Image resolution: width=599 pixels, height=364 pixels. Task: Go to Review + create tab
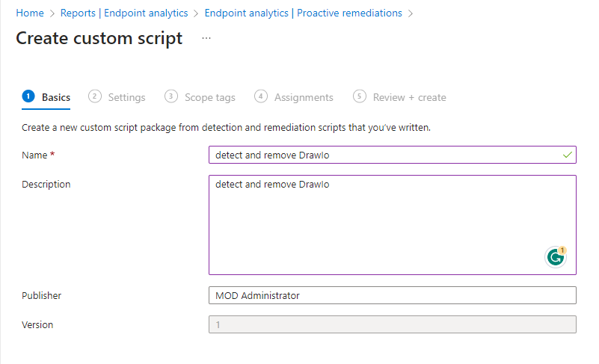click(409, 97)
